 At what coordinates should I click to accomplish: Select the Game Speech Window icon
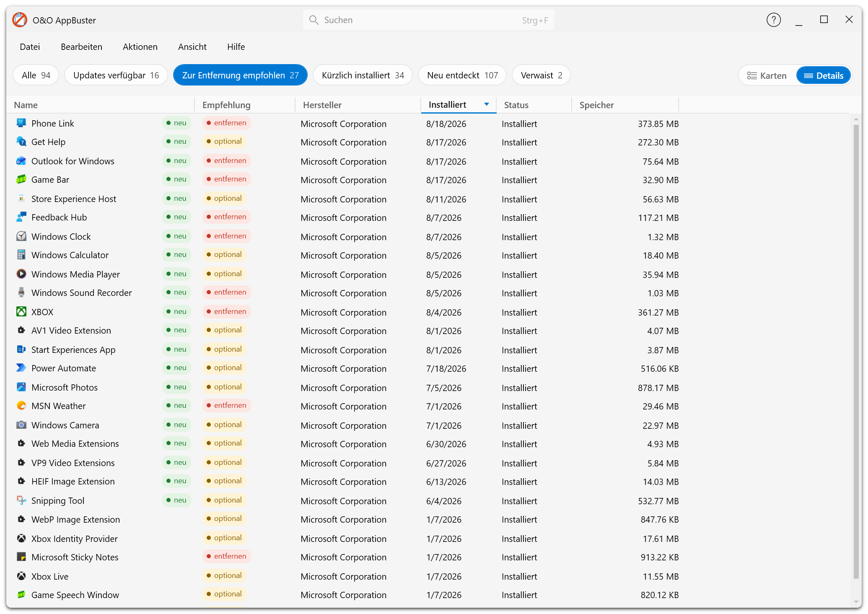click(21, 594)
